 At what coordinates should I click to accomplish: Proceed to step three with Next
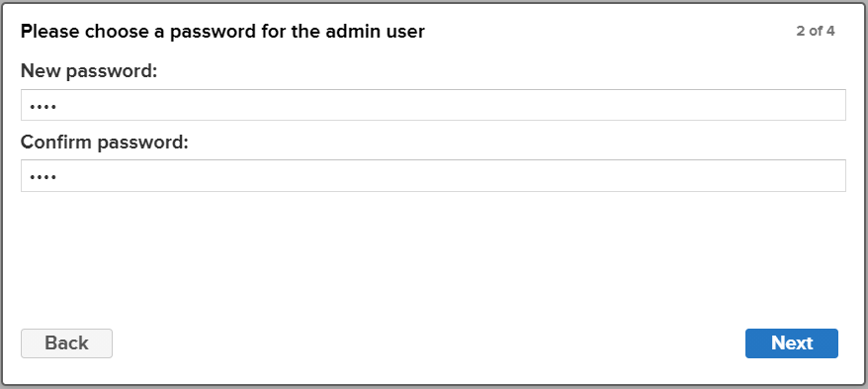coord(792,343)
